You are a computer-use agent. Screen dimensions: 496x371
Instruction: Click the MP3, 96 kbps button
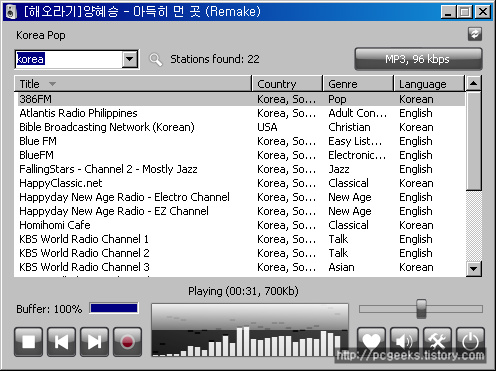tap(418, 59)
